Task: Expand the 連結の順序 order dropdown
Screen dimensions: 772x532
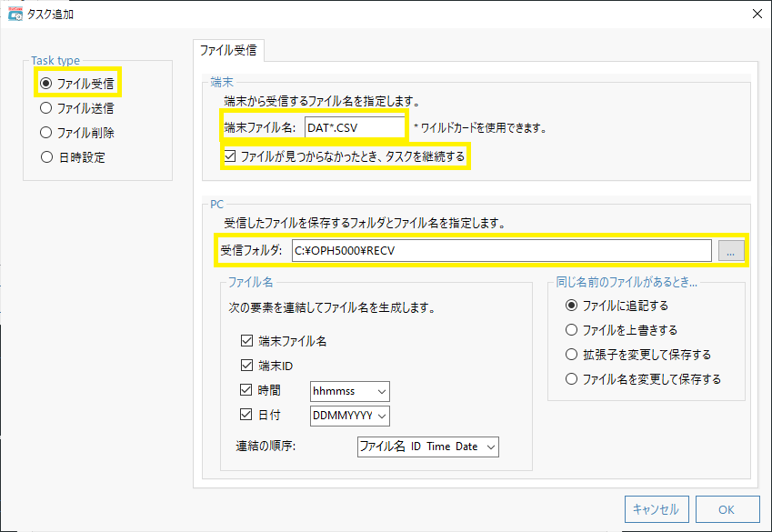Action: coord(428,447)
